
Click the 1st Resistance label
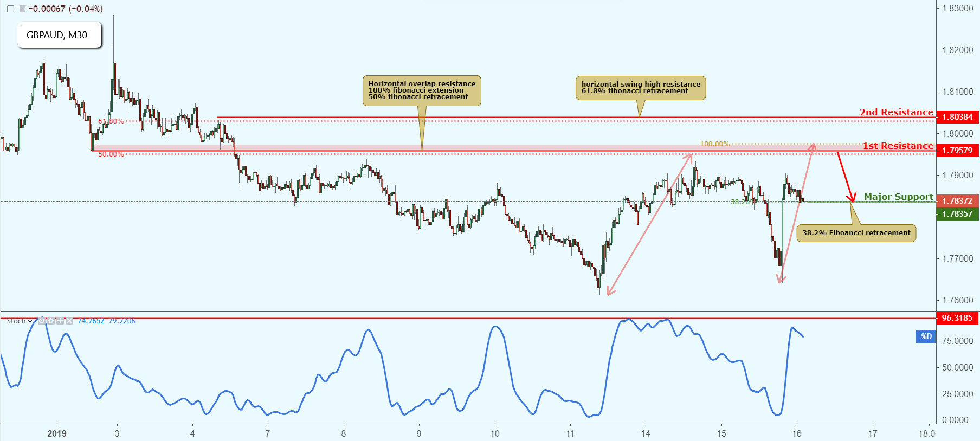pos(898,146)
